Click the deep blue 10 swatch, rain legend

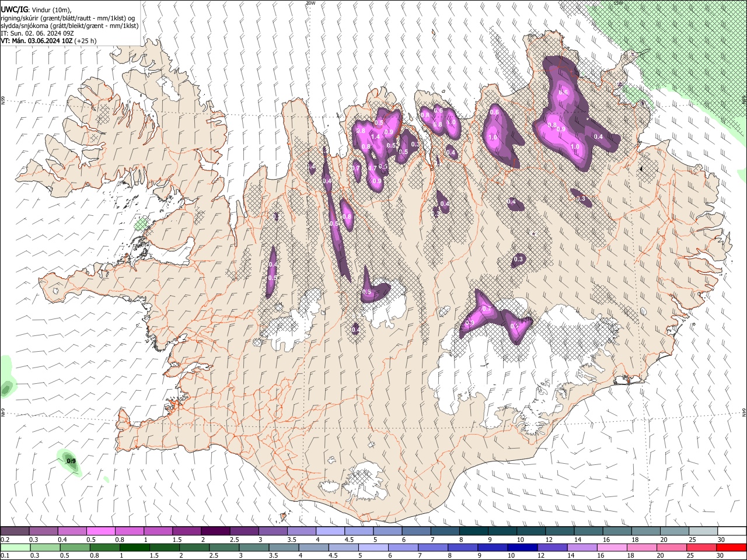[522, 547]
